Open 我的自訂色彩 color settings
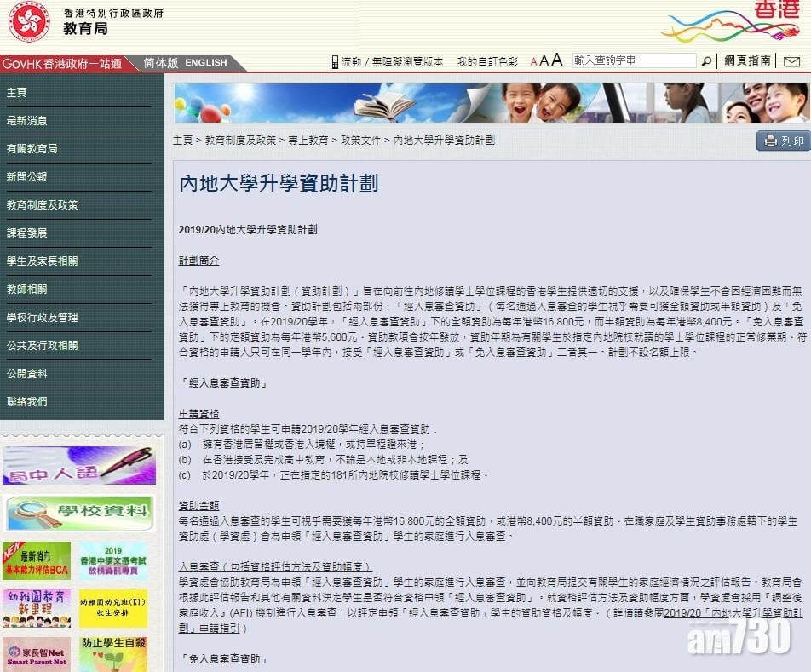This screenshot has width=811, height=672. [x=486, y=60]
